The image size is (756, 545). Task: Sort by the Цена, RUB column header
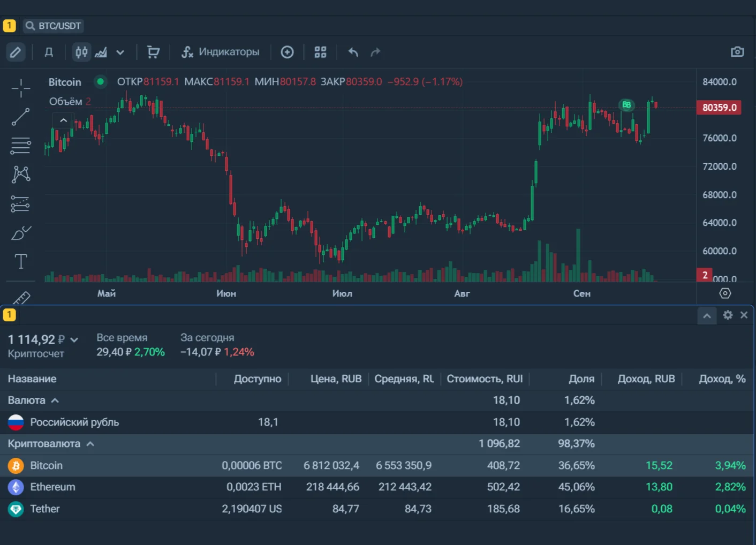(x=336, y=379)
